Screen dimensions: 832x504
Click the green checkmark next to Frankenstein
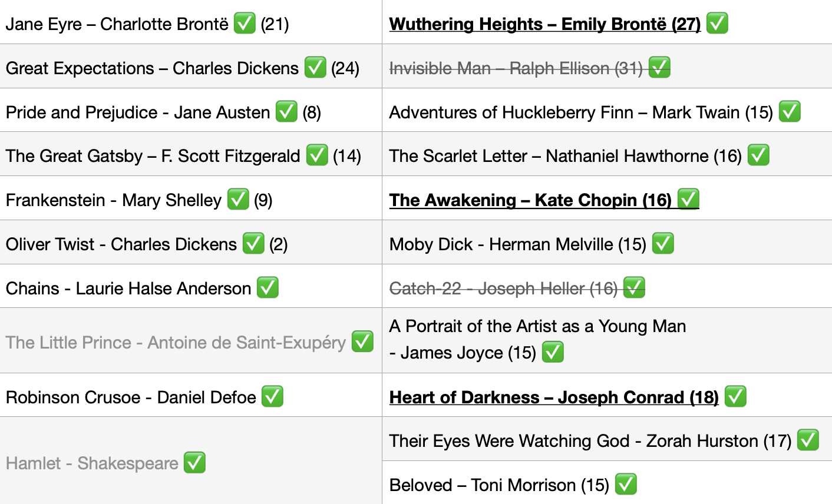238,199
